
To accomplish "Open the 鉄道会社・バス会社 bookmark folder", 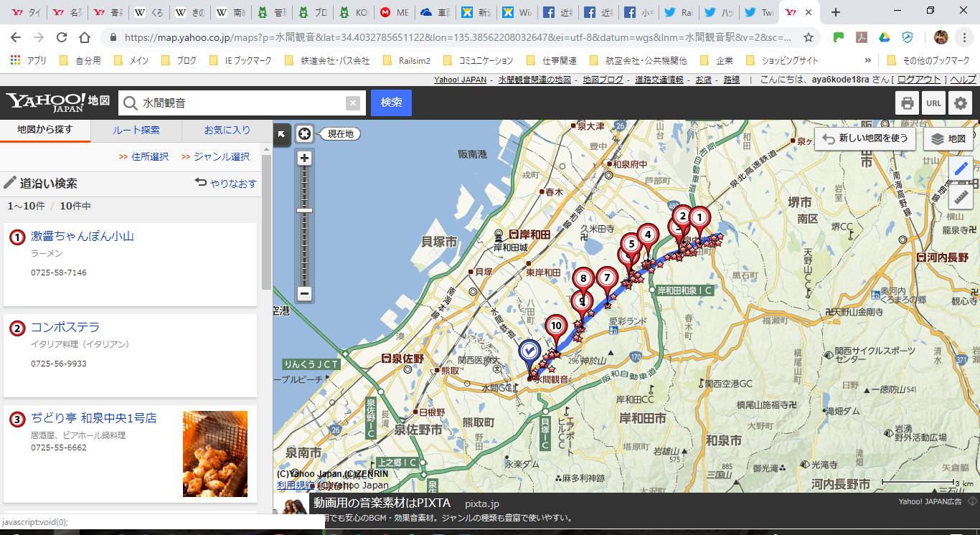I will [x=327, y=61].
